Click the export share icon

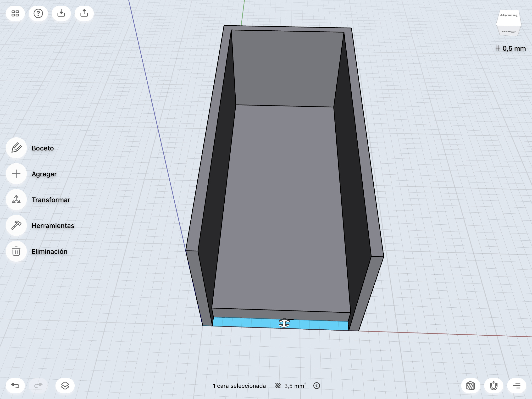(x=84, y=13)
